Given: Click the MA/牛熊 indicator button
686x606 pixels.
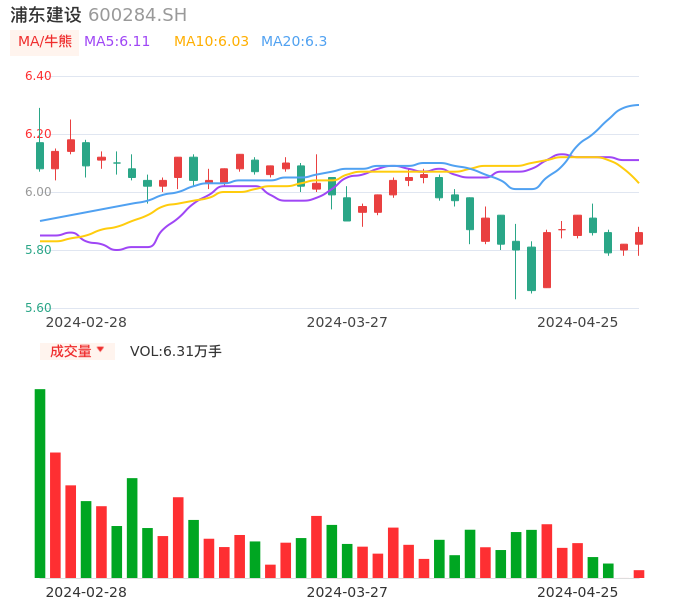Looking at the screenshot, I should coord(45,42).
